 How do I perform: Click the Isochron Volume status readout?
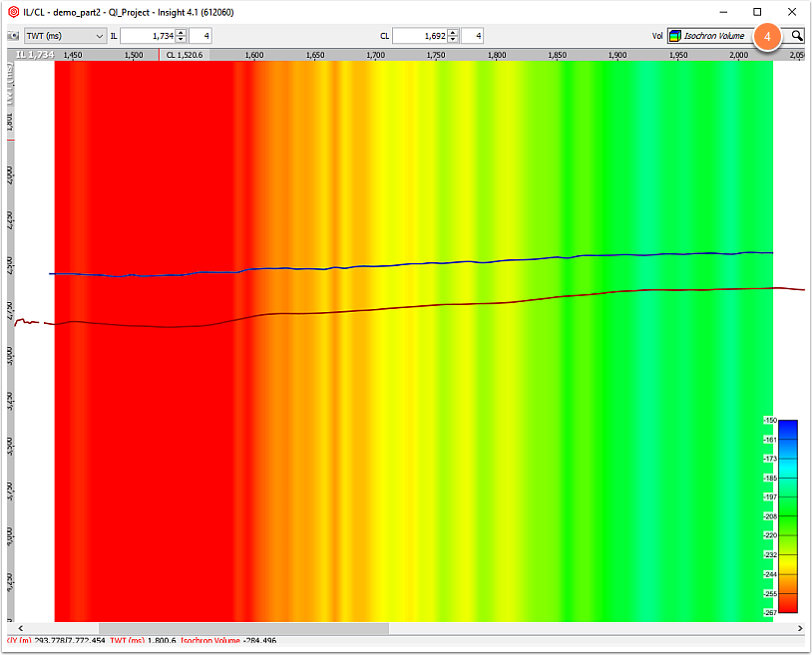point(228,641)
